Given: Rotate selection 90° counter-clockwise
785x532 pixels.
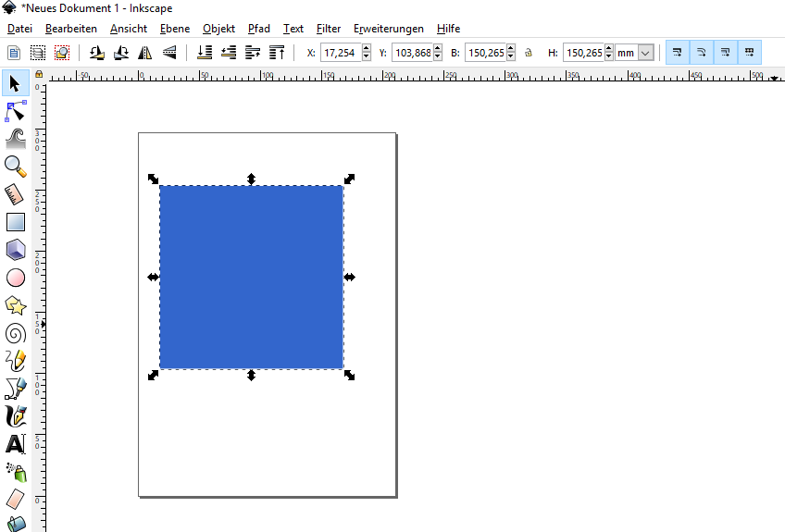Looking at the screenshot, I should pyautogui.click(x=97, y=53).
